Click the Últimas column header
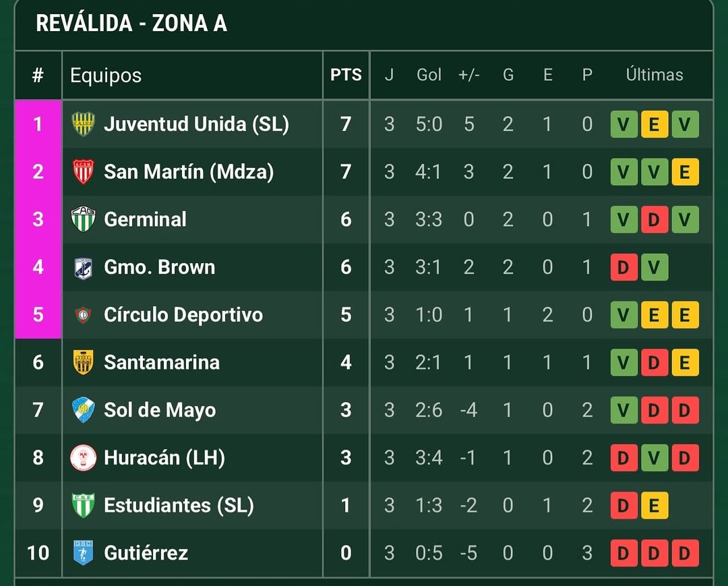 click(654, 75)
